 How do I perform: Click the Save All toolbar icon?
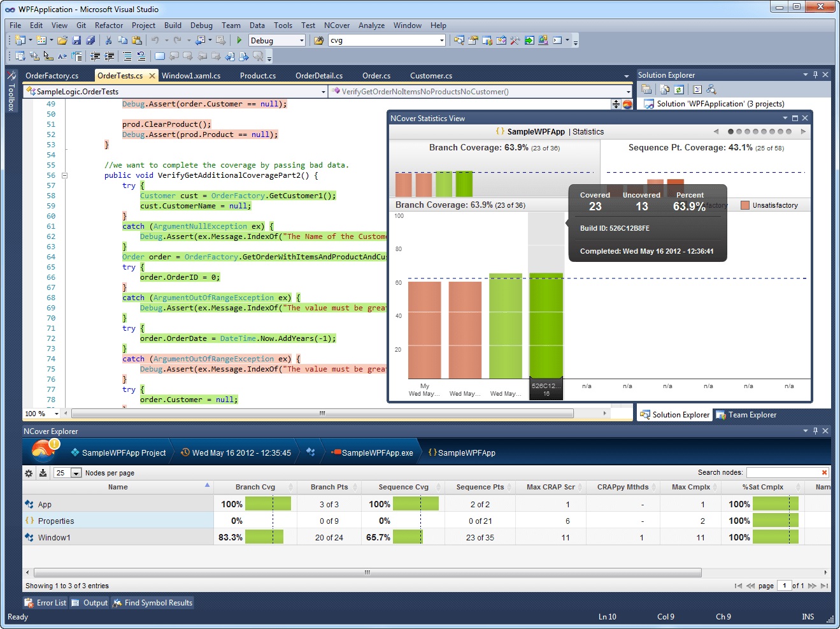tap(90, 40)
